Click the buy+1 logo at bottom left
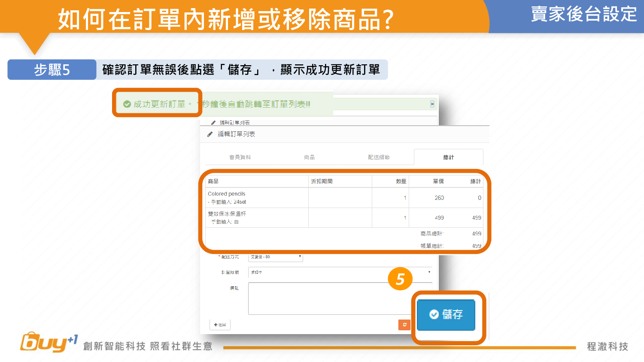 point(48,343)
